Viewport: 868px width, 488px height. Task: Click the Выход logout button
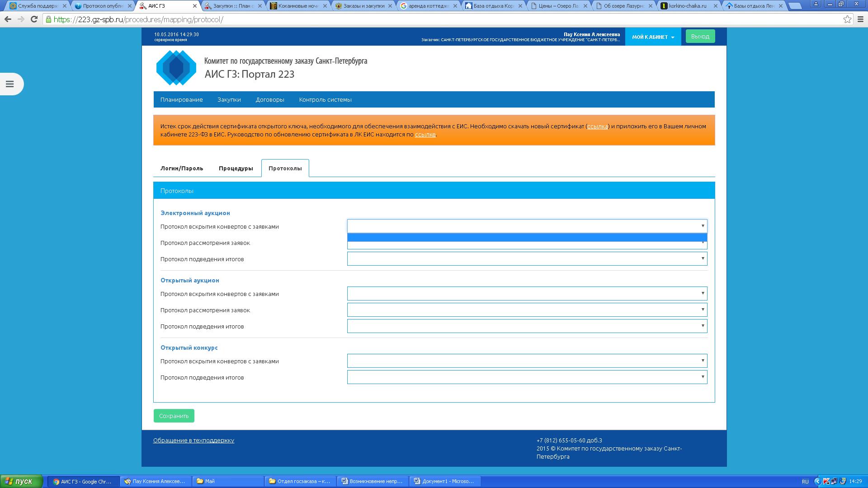pos(700,37)
